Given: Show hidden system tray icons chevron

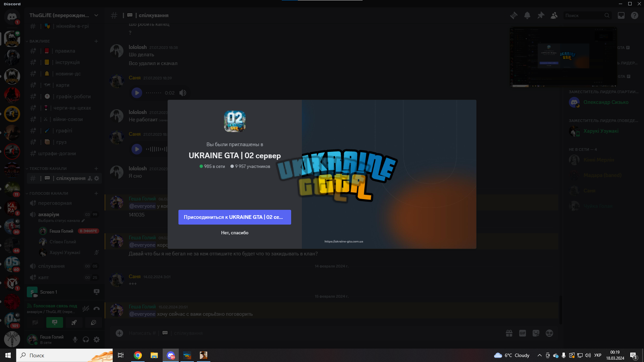Looking at the screenshot, I should coord(539,355).
